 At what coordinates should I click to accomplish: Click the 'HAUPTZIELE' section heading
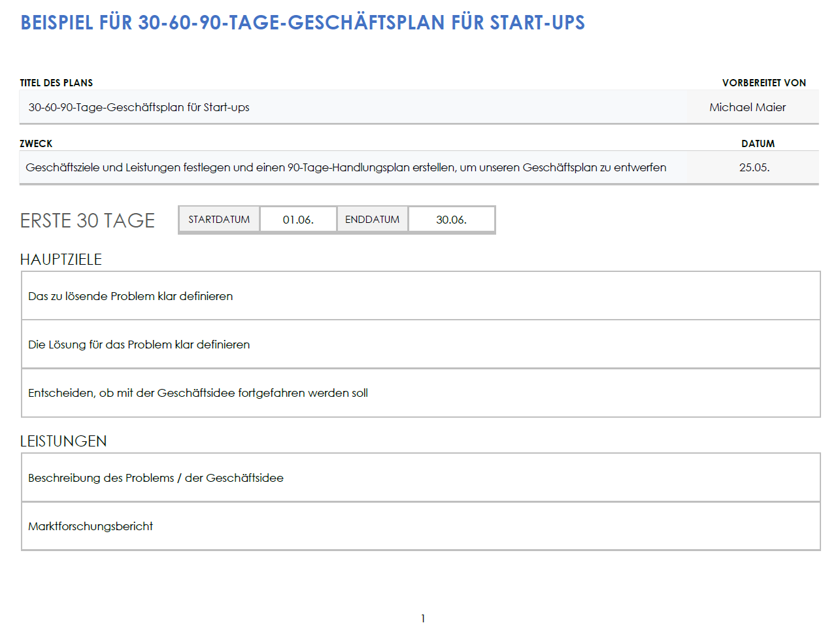(x=61, y=260)
